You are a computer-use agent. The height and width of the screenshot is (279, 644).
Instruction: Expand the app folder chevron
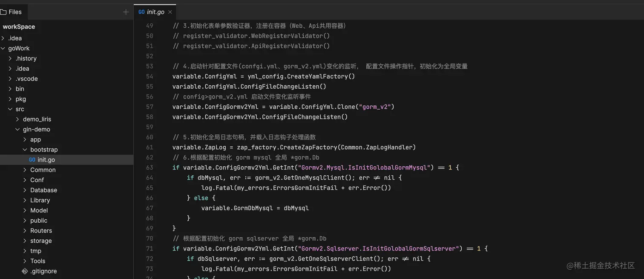click(25, 139)
